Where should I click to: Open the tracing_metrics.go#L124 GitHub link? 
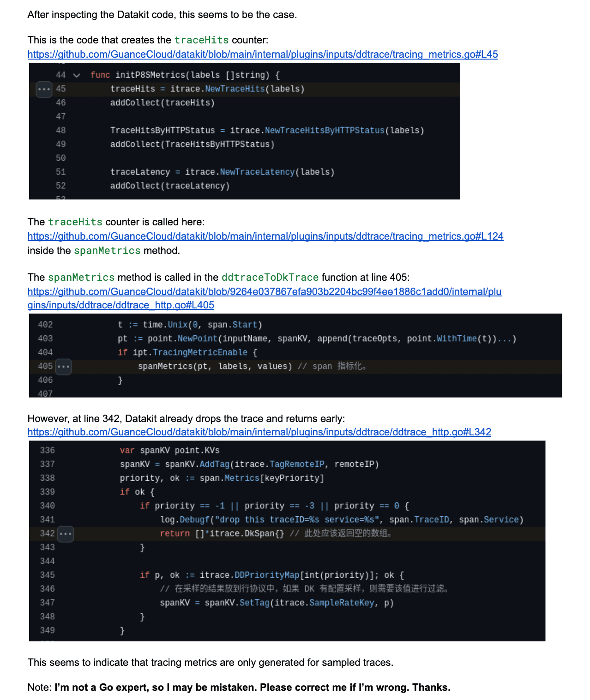[265, 236]
